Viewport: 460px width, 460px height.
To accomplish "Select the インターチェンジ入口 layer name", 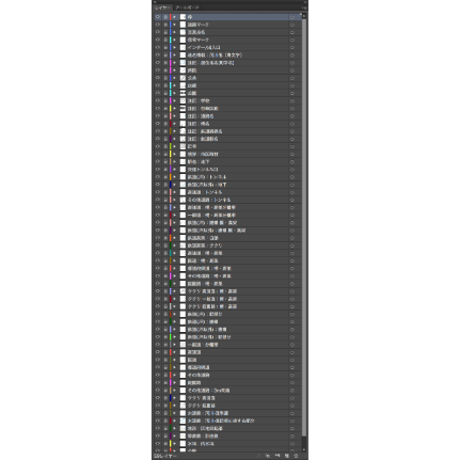I will click(204, 48).
